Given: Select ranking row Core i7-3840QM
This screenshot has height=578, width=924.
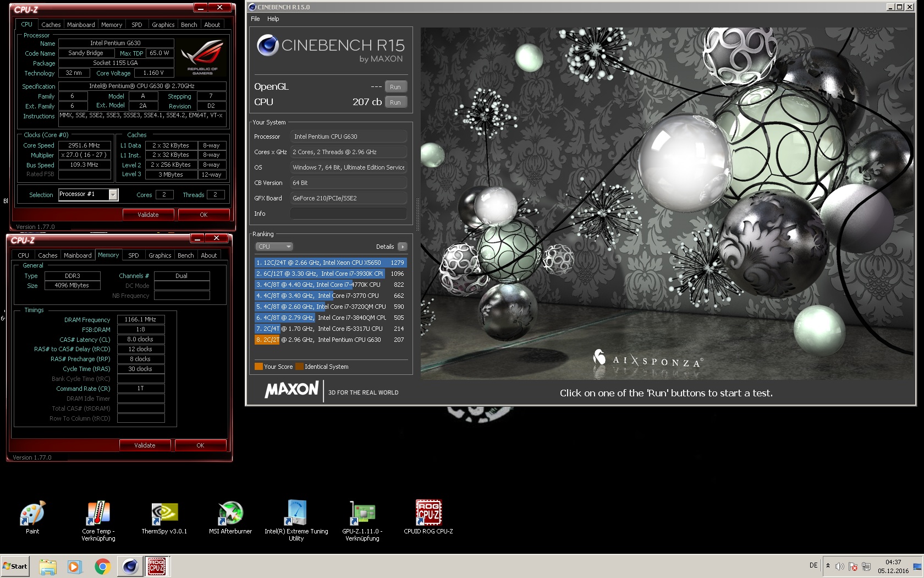Looking at the screenshot, I should pos(330,318).
